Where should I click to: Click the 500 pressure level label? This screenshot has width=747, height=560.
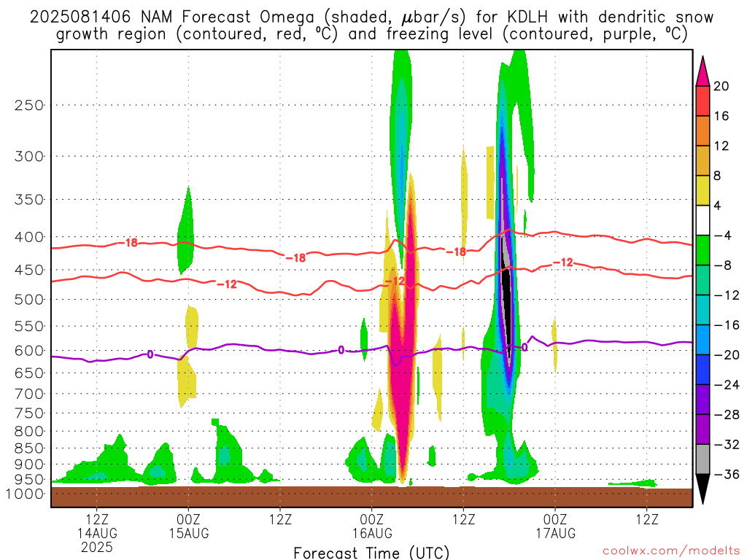pyautogui.click(x=29, y=300)
